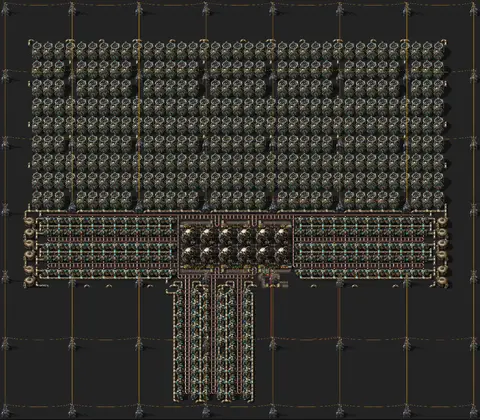This screenshot has width=480, height=420.
Task: Select the top-left steam turbine in the turbine field
Action: coord(37,50)
